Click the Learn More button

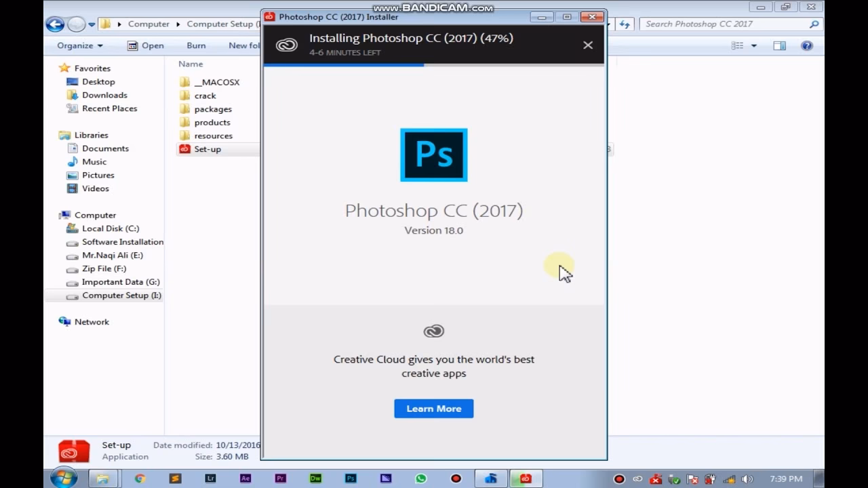click(x=433, y=408)
